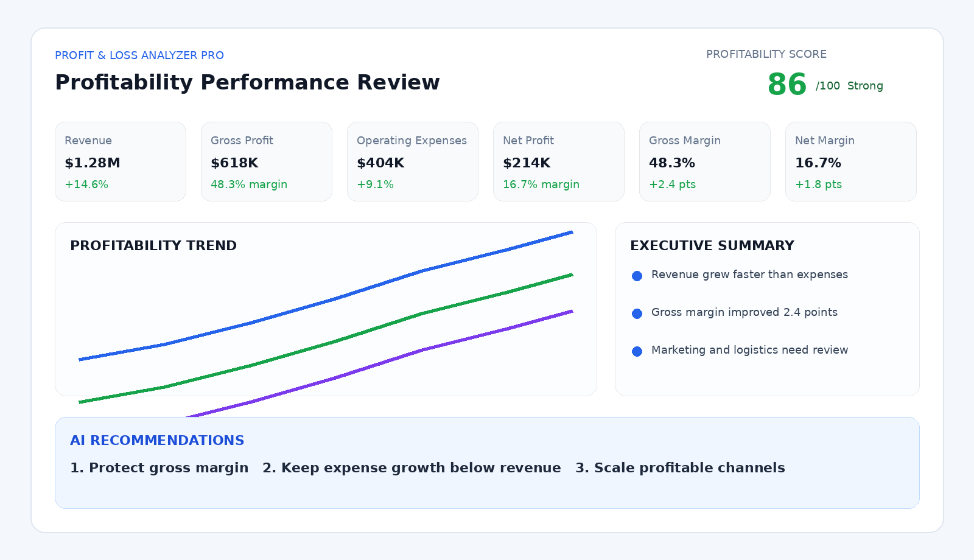Click the 16.7% margin subtext

coord(541,184)
